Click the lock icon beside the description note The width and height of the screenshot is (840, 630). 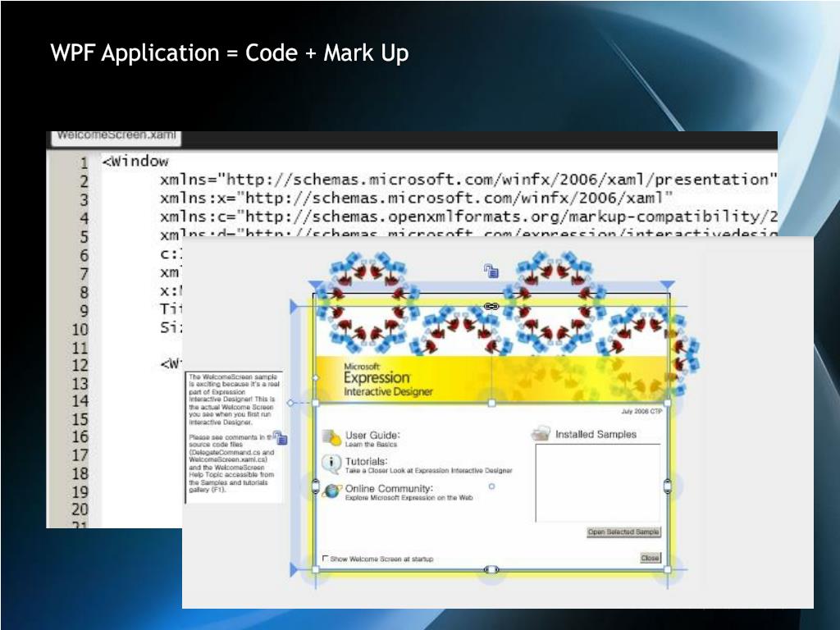pos(281,438)
